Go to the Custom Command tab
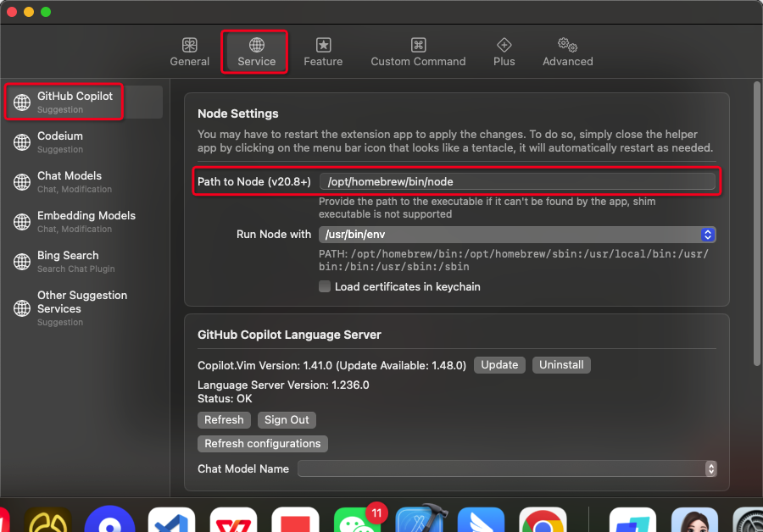 [x=418, y=52]
